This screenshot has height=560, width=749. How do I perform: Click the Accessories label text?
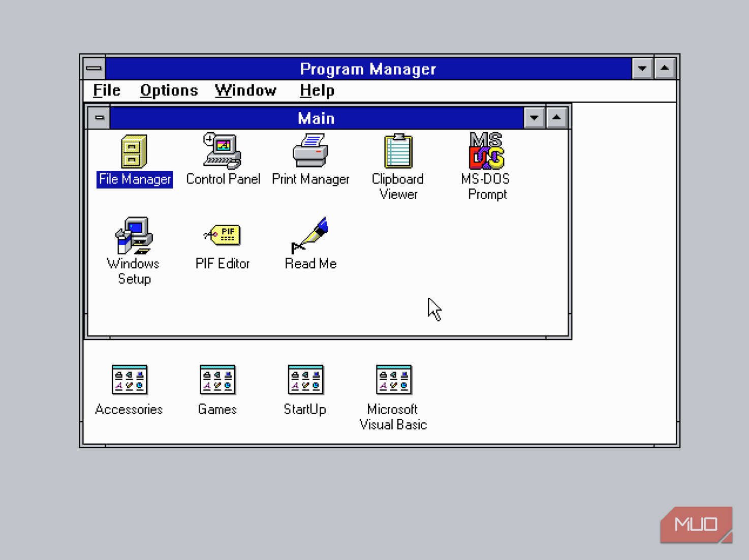tap(129, 410)
